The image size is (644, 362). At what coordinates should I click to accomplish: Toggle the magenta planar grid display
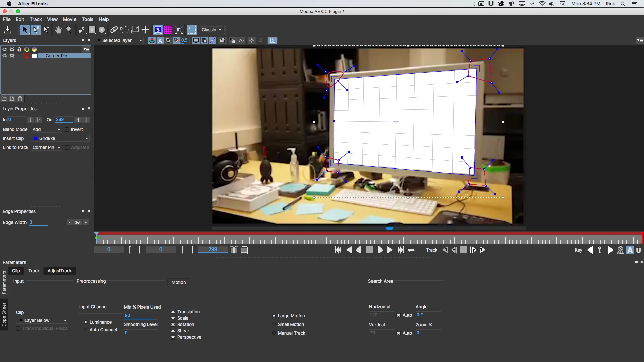pos(168,30)
